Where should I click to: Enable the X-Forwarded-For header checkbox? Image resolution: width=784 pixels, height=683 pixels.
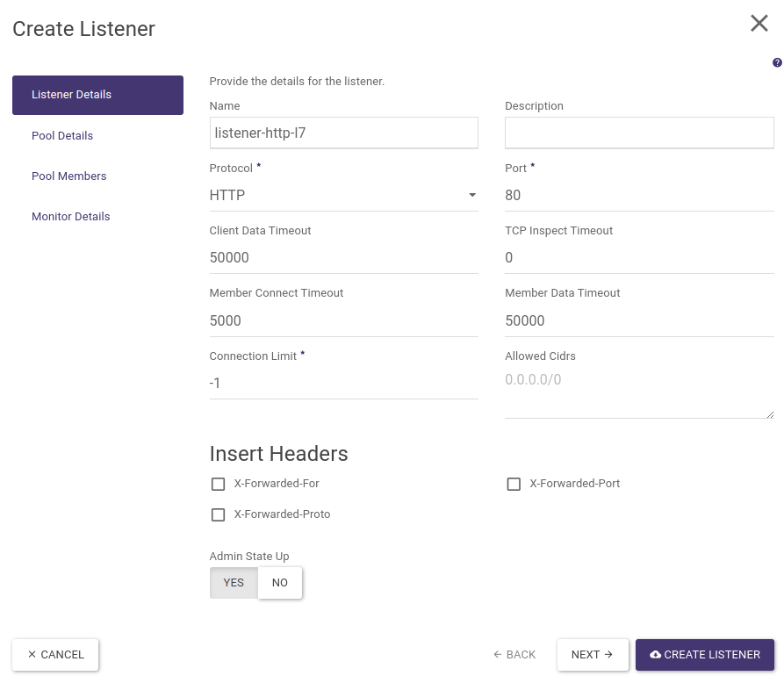click(x=219, y=484)
